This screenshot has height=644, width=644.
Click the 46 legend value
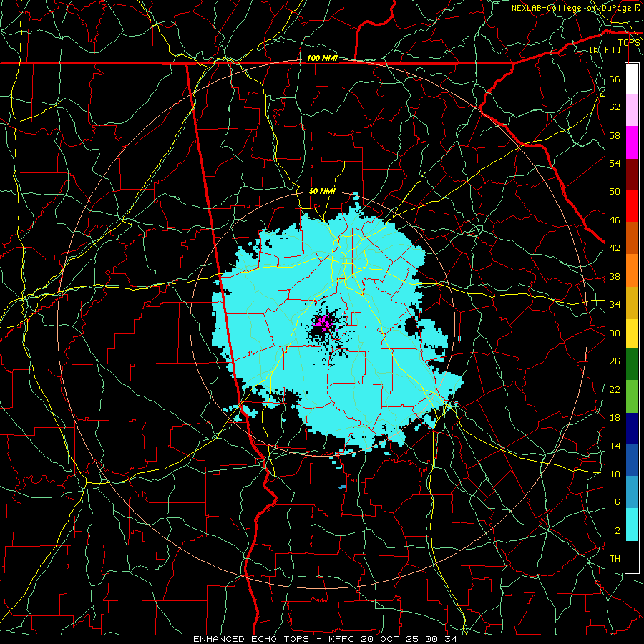tap(615, 220)
